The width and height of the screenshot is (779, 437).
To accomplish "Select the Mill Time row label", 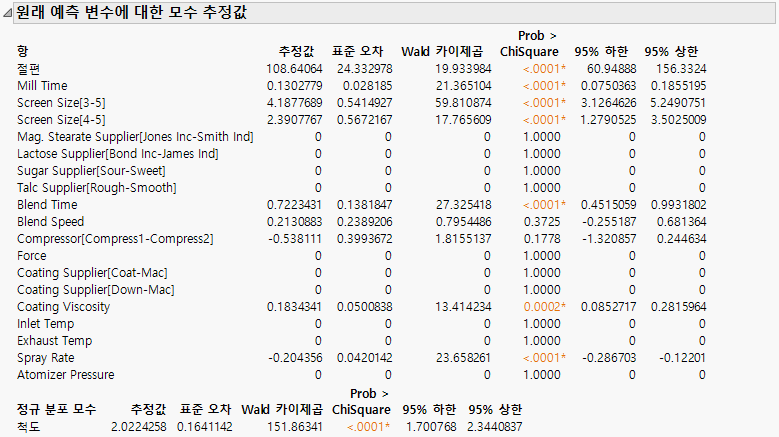I will (42, 85).
